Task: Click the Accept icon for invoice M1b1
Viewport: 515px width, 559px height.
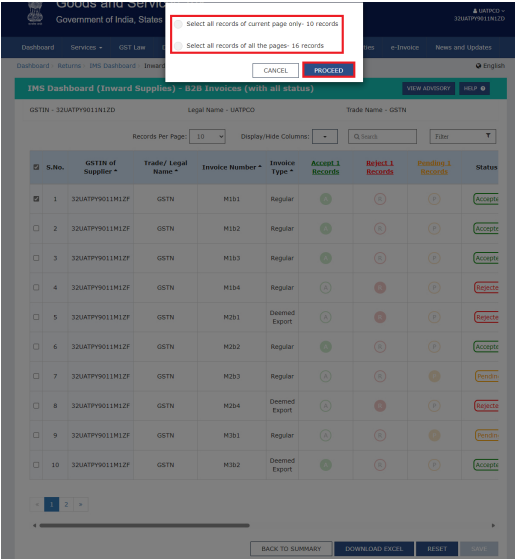Action: pos(325,199)
